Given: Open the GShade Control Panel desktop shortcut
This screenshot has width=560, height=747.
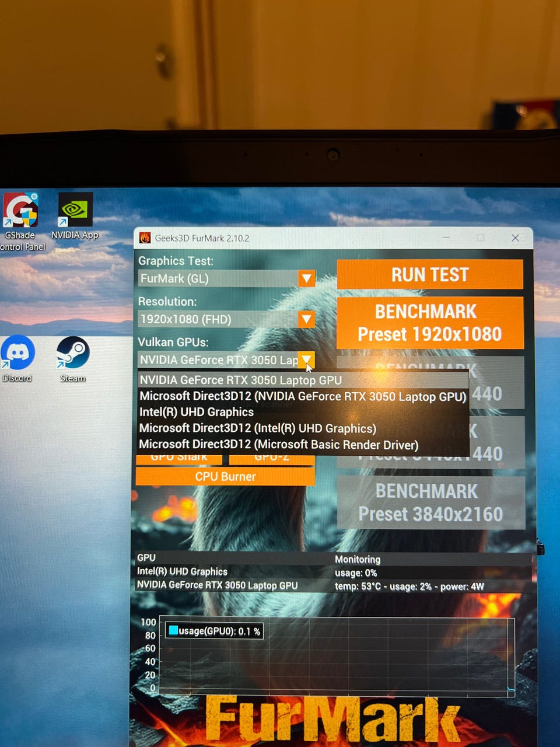Looking at the screenshot, I should 21,222.
